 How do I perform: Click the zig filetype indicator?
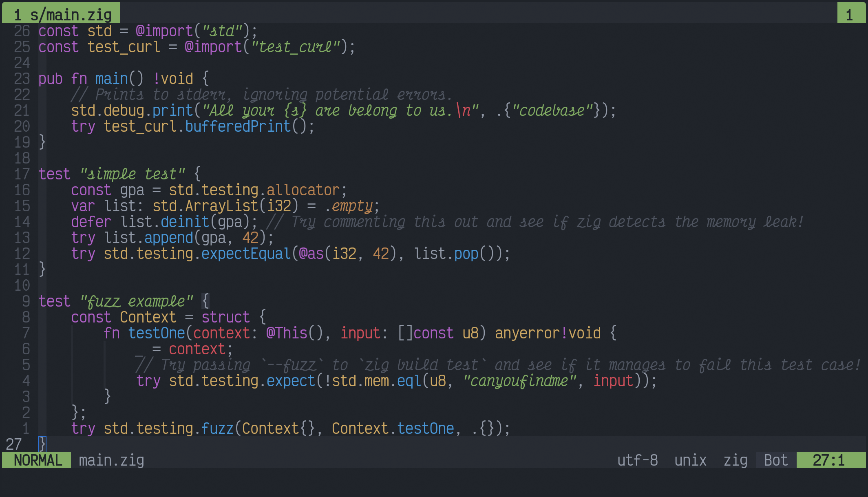tap(735, 460)
